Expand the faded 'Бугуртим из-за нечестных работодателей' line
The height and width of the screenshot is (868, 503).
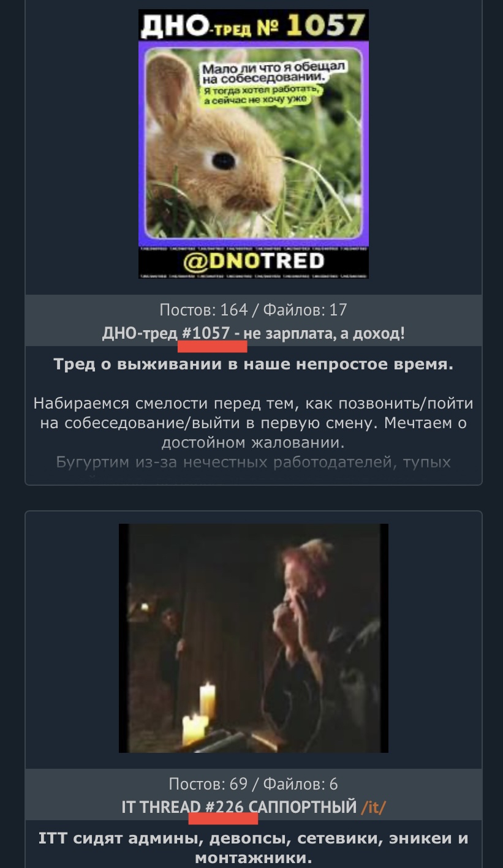253,462
